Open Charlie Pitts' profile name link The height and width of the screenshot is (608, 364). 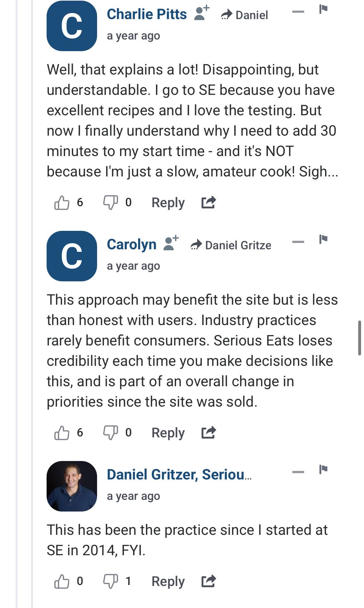(147, 14)
